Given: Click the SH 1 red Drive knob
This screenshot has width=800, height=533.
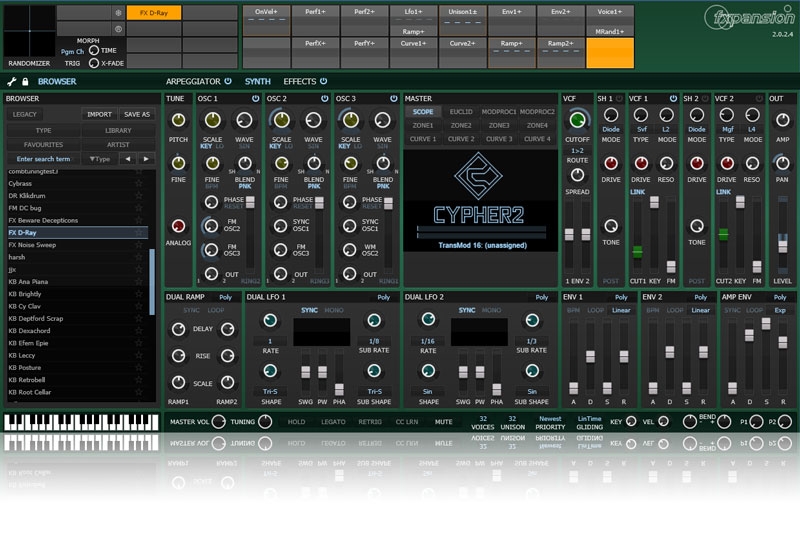Looking at the screenshot, I should coord(611,163).
